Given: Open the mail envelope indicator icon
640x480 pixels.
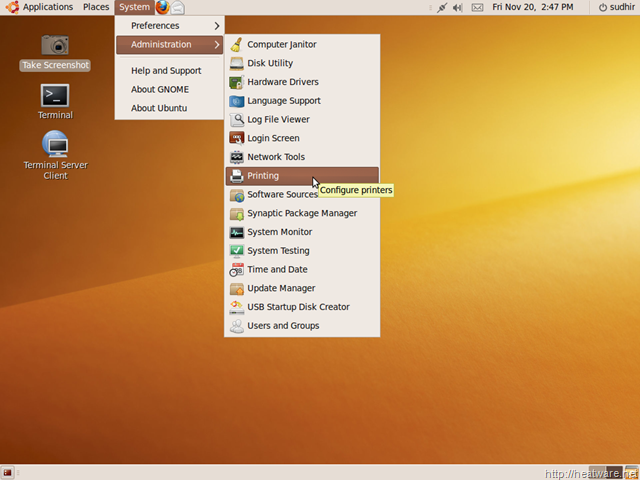Looking at the screenshot, I should coord(477,7).
